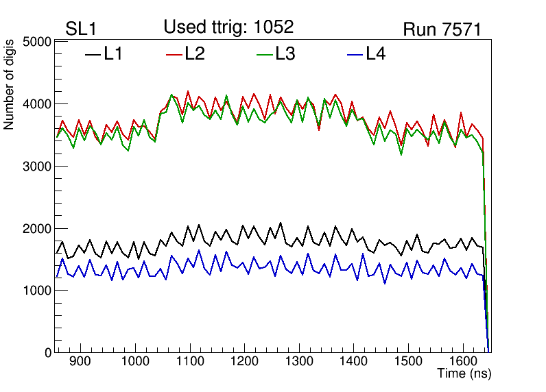Screen dimensions: 546x392
Task: Click the 0 tick label on y-axis
Action: (47, 352)
